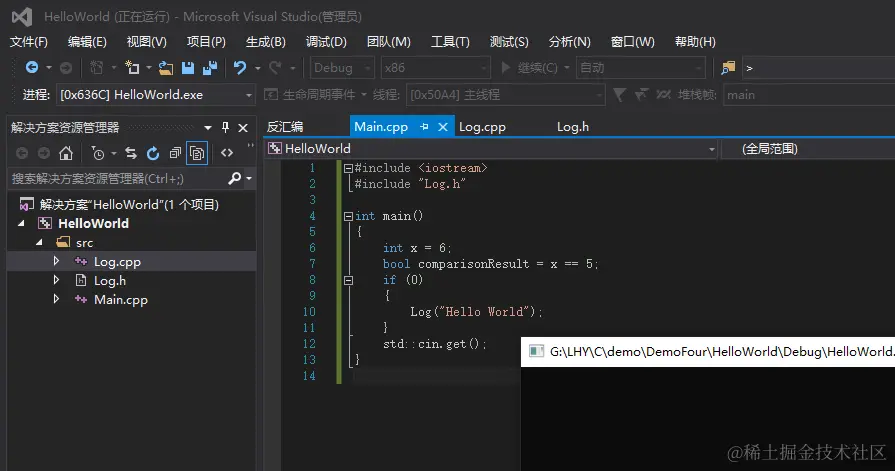
Task: Toggle Show All Files in Solution Explorer
Action: 197,153
